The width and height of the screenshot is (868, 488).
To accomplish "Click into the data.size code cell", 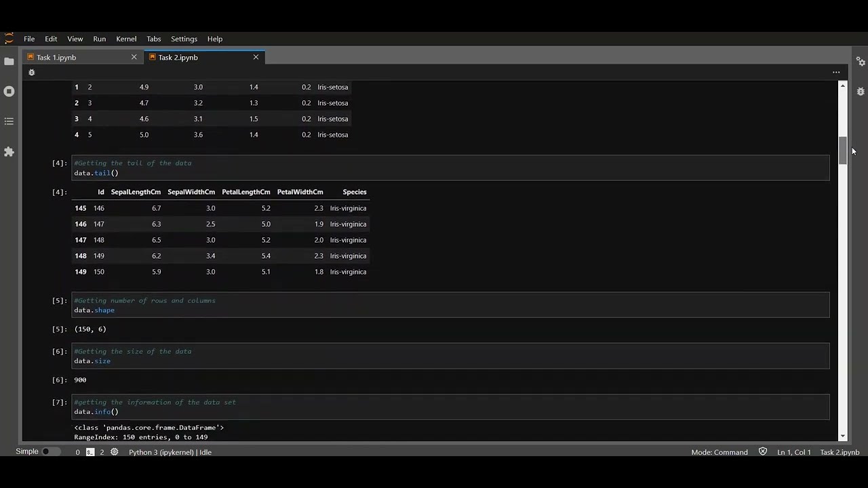I will tap(450, 356).
